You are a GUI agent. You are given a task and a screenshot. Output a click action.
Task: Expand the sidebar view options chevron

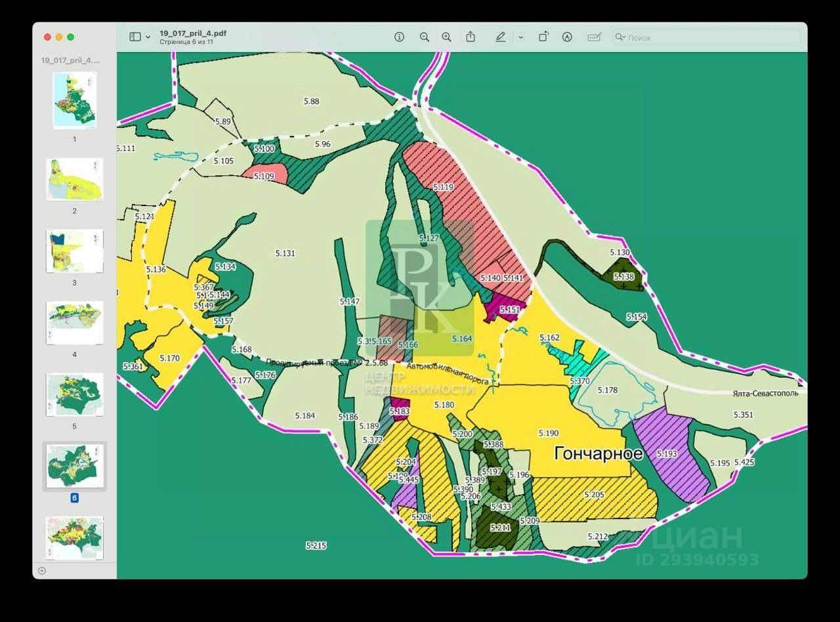(x=148, y=37)
